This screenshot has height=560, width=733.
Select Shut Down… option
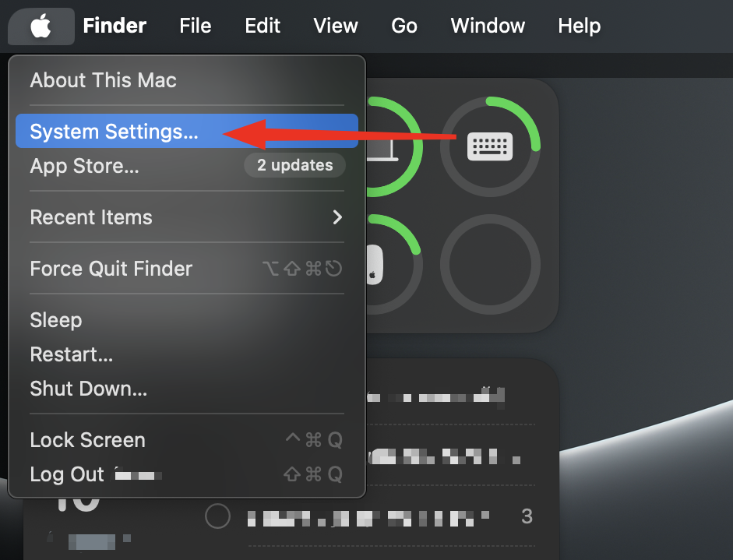[x=187, y=389]
